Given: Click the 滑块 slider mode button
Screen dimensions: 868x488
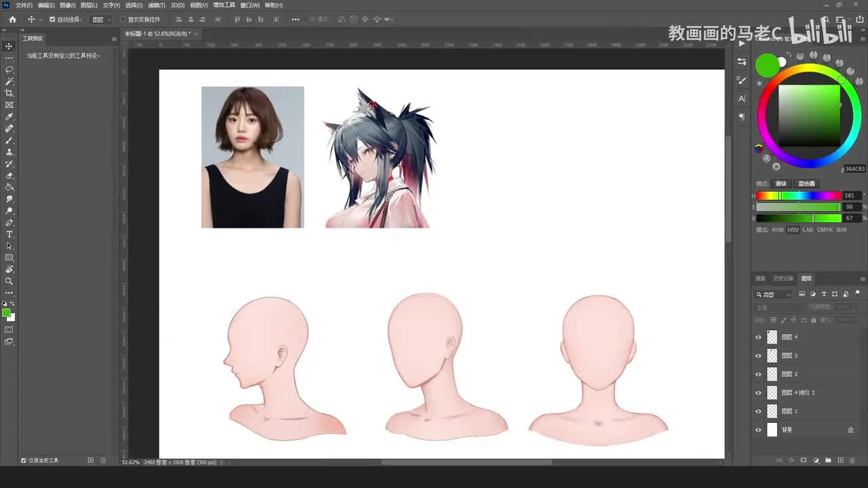Looking at the screenshot, I should [781, 184].
